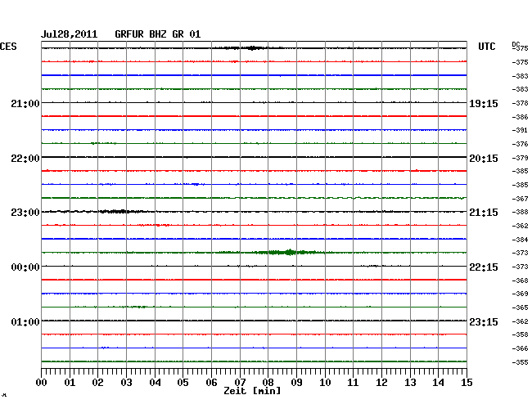Click the 14 minute axis tick label

tap(438, 383)
